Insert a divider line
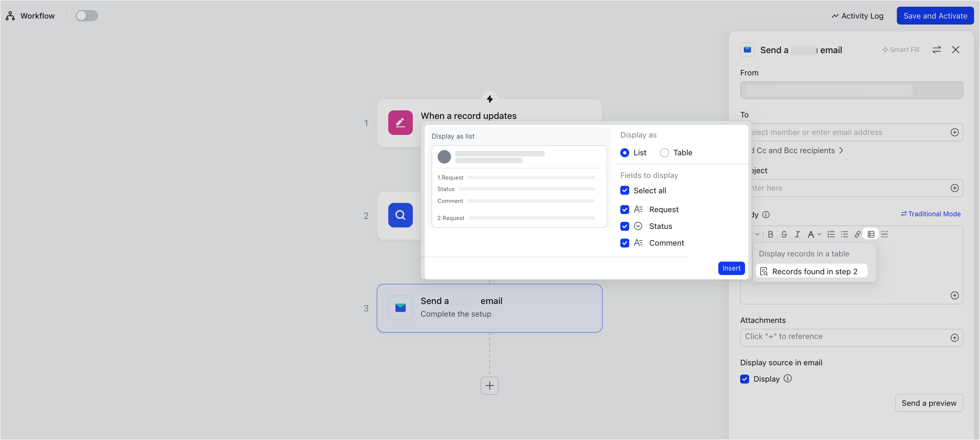 [x=884, y=234]
